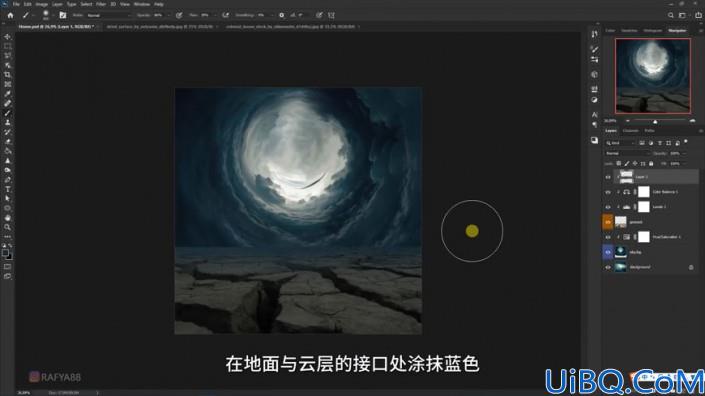The width and height of the screenshot is (705, 396).
Task: Switch to the Color panel tab
Action: (x=610, y=31)
